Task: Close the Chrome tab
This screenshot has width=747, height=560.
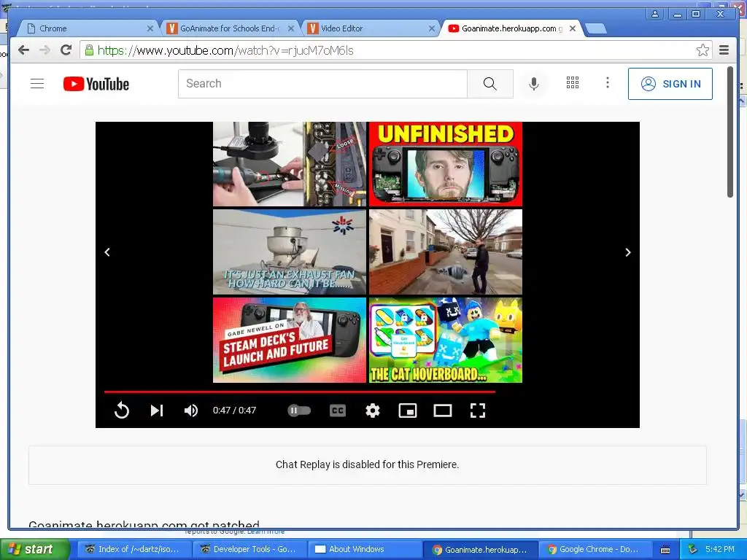Action: tap(150, 28)
